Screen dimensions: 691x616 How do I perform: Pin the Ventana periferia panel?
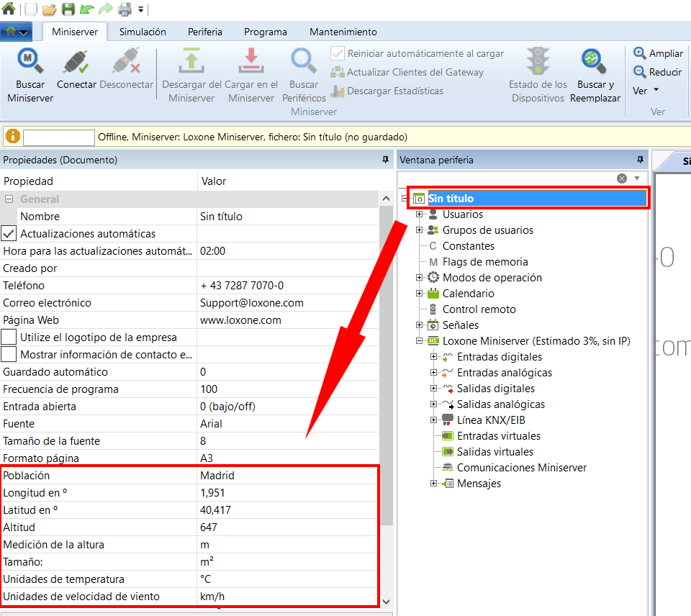[x=640, y=160]
